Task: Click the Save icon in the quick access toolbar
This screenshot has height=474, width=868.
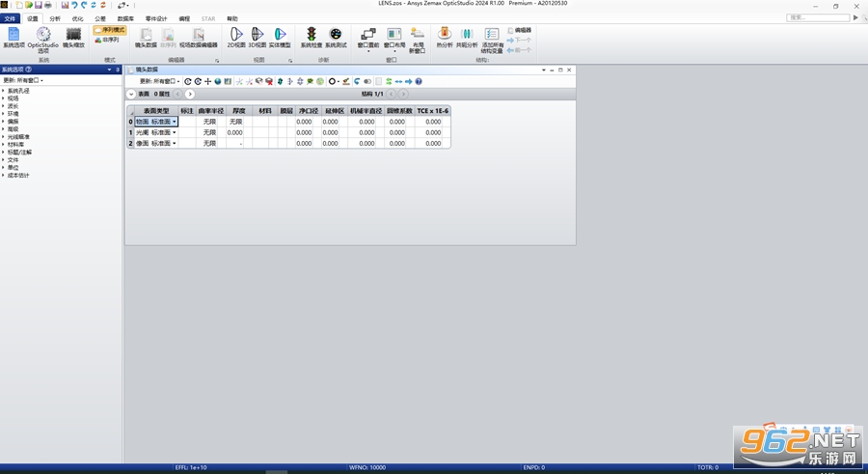Action: 39,5
